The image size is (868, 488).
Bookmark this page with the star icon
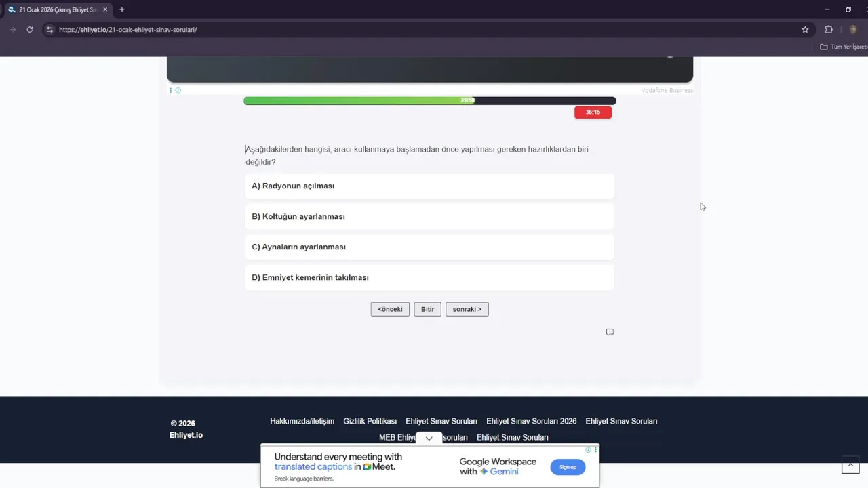pos(805,30)
